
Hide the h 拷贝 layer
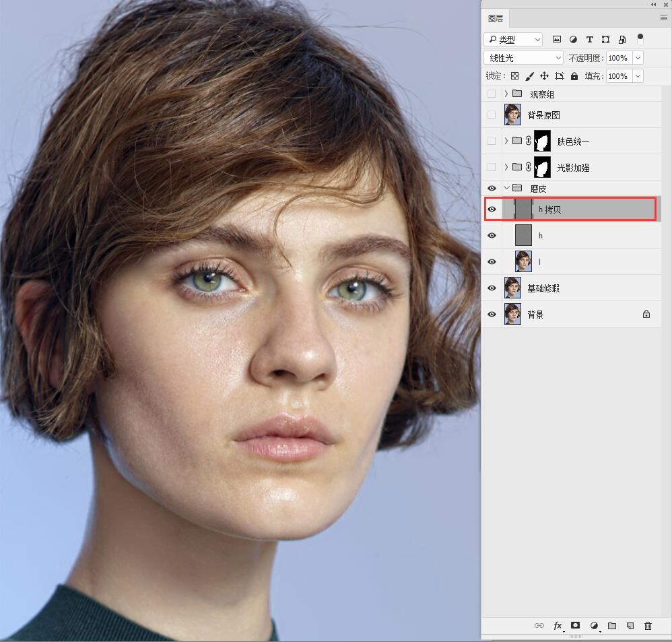(492, 210)
